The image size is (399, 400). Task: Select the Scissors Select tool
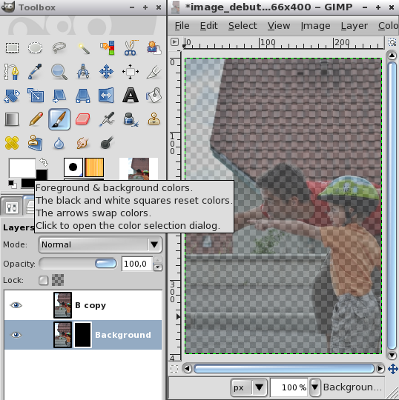tap(130, 48)
